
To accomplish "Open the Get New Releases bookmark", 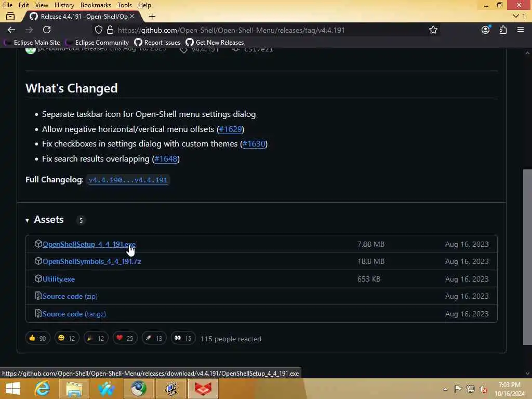I will pyautogui.click(x=215, y=43).
